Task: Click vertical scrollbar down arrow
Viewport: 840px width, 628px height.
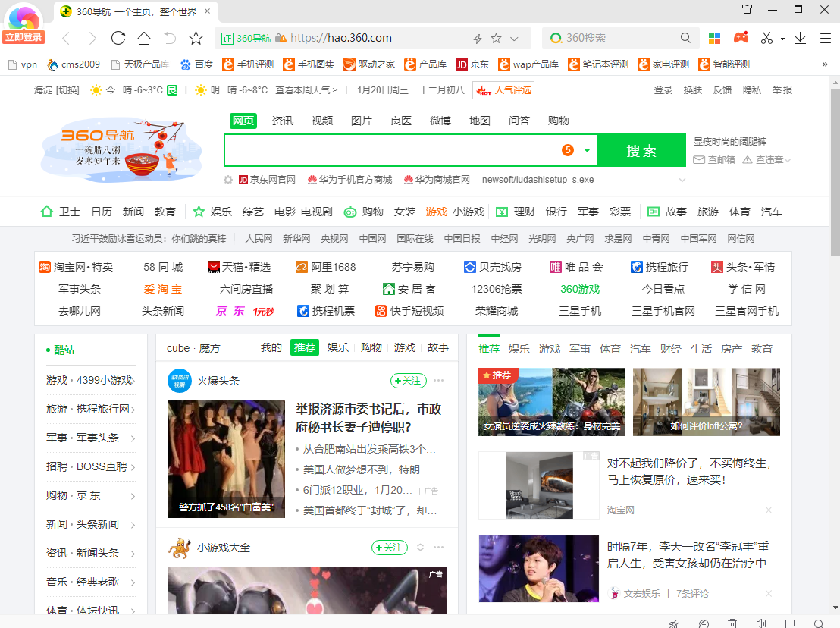Action: click(x=835, y=608)
